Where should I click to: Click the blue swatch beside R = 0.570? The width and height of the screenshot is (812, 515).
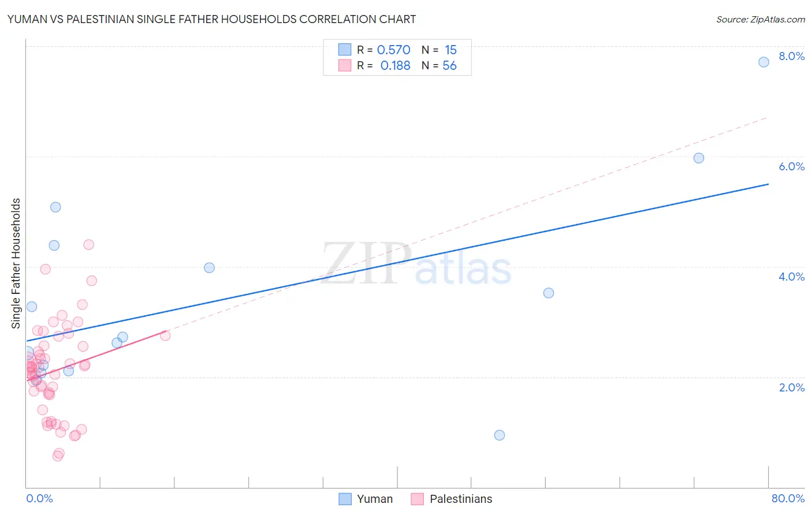pos(345,50)
